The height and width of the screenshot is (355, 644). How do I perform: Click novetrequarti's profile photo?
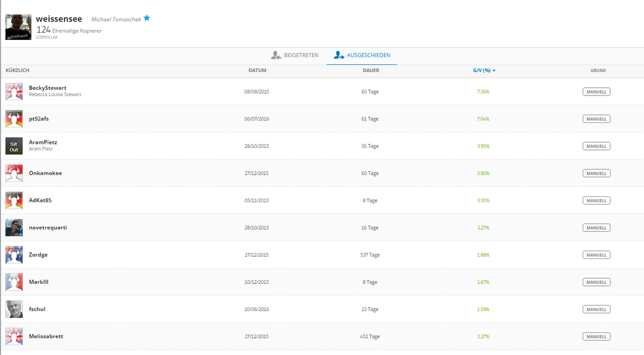coord(14,227)
